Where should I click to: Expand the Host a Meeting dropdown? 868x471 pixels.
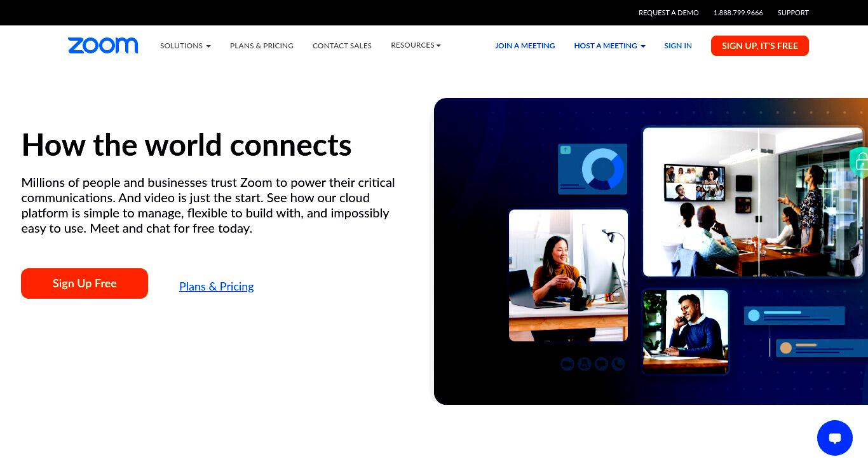pyautogui.click(x=609, y=46)
